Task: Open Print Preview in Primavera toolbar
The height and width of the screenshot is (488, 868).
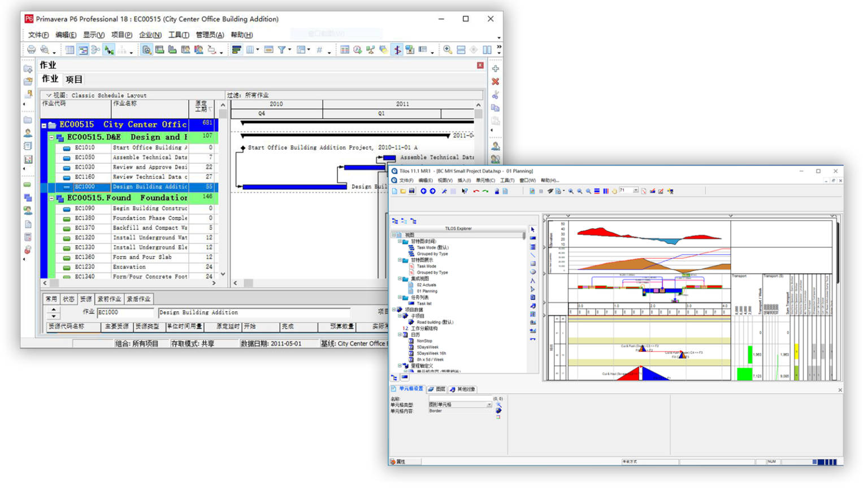Action: (45, 50)
